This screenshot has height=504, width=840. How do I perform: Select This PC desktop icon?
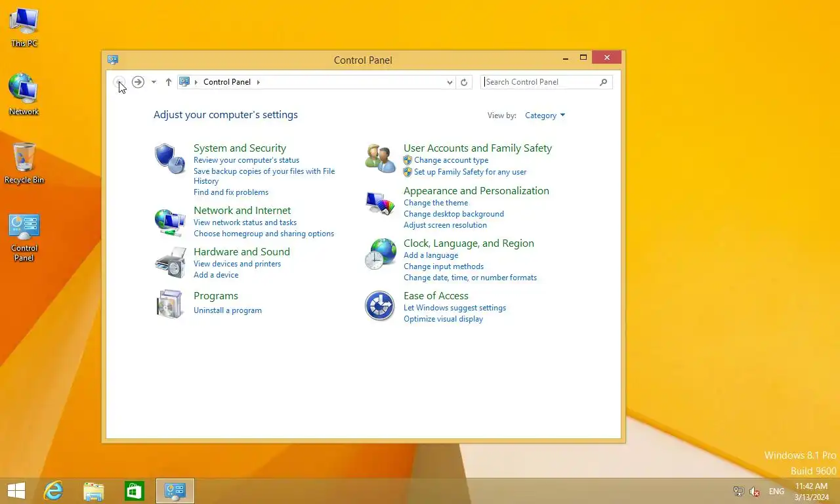click(x=24, y=28)
